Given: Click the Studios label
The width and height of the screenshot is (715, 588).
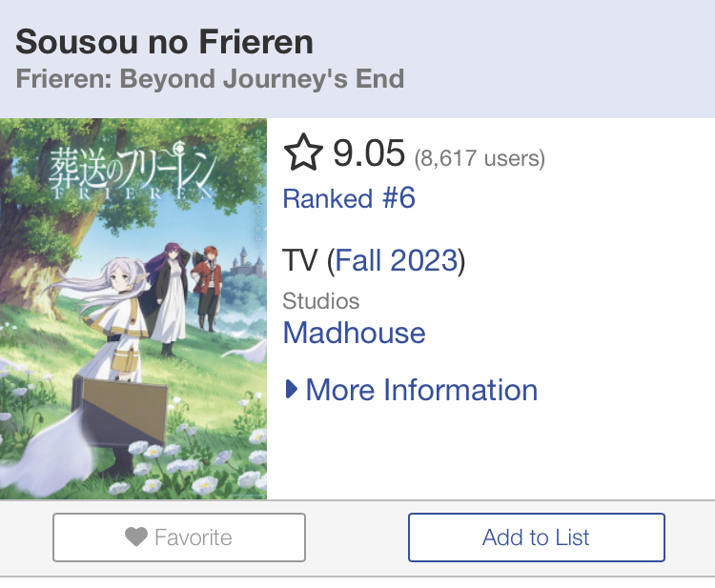Looking at the screenshot, I should (x=321, y=301).
